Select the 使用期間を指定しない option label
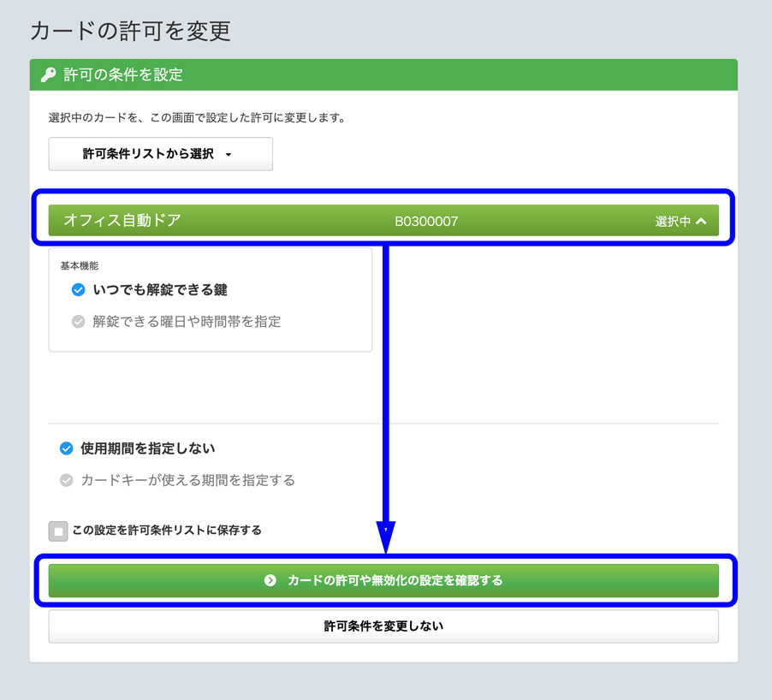Image resolution: width=772 pixels, height=700 pixels. [147, 448]
